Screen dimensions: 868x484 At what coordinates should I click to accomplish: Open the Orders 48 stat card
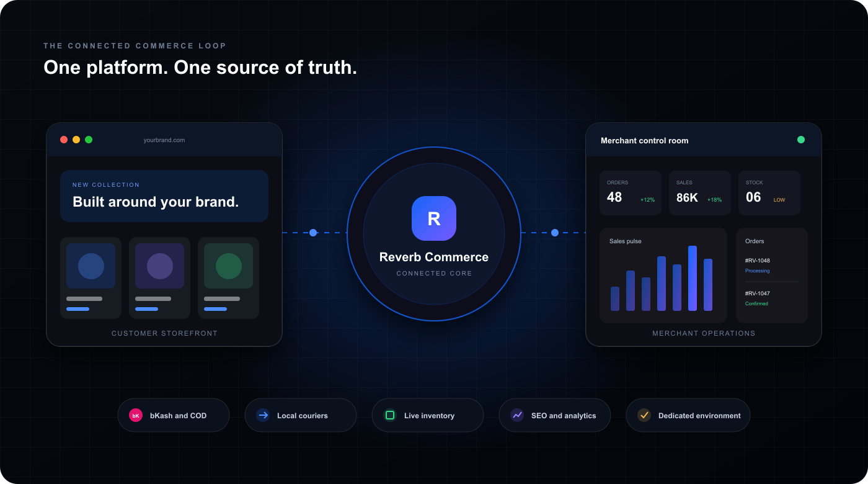631,193
